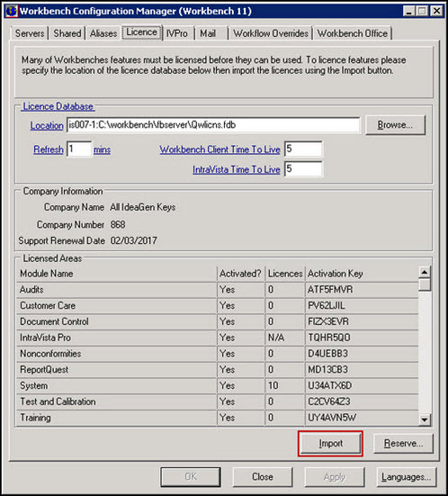Switch to the Servers tab
The height and width of the screenshot is (496, 448).
click(x=30, y=33)
